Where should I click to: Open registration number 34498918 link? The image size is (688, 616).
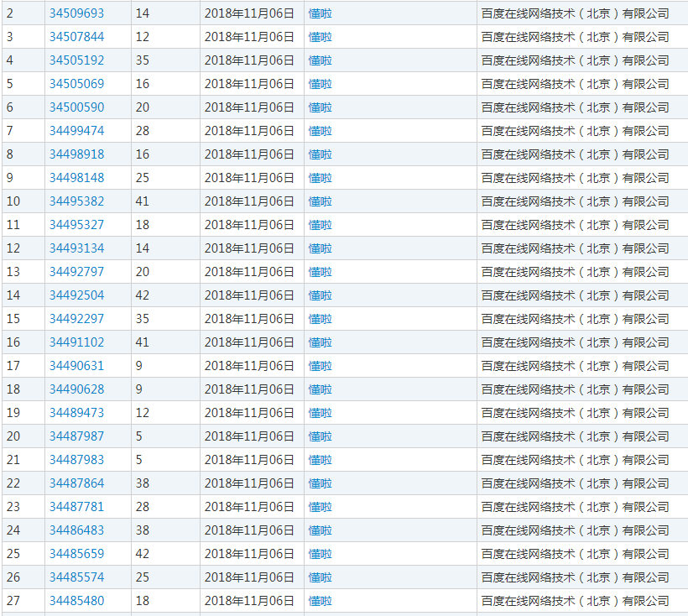pyautogui.click(x=77, y=154)
